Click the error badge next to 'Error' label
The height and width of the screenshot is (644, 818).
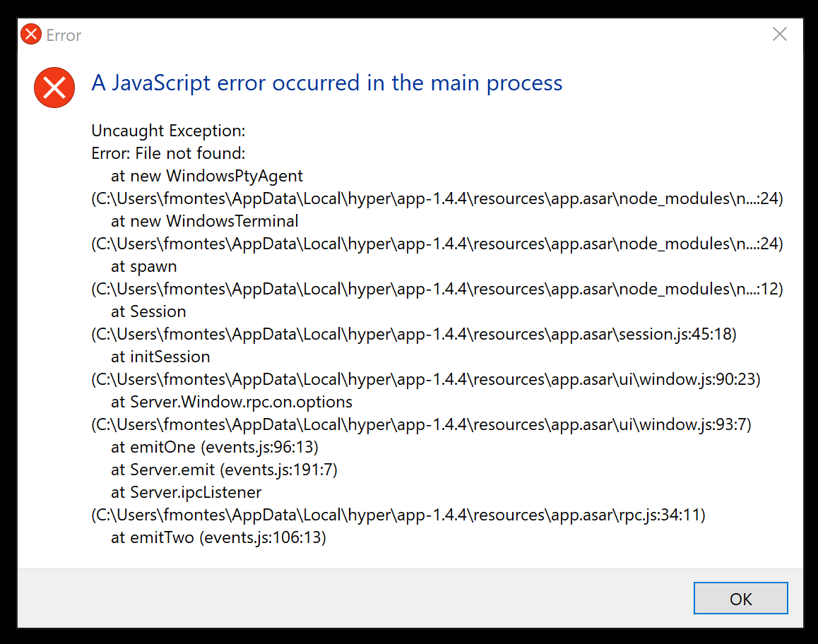[x=31, y=33]
